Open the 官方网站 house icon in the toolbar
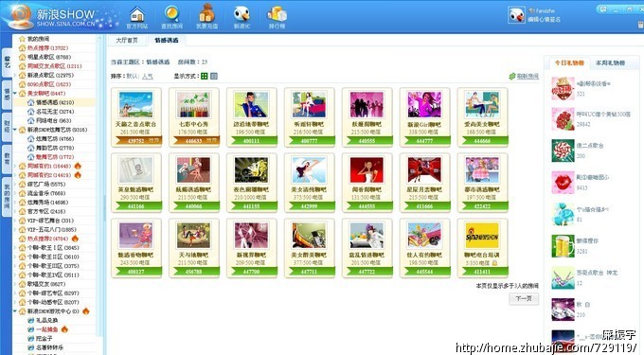Image resolution: width=644 pixels, height=355 pixels. click(x=136, y=14)
